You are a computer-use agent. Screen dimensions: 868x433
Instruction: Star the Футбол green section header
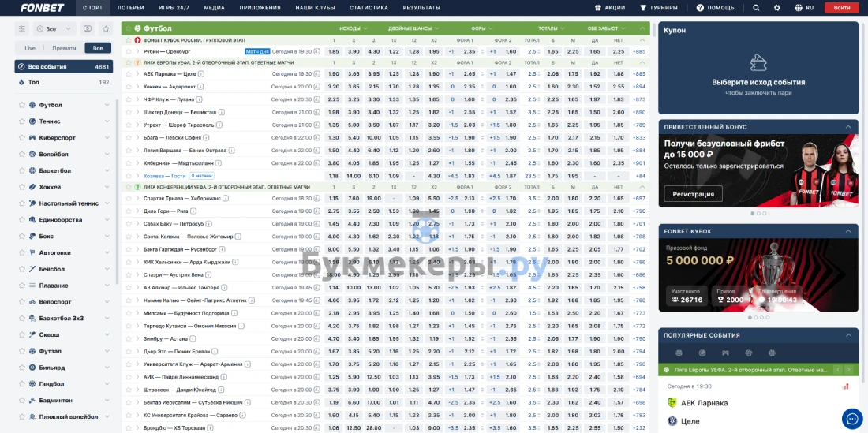129,28
